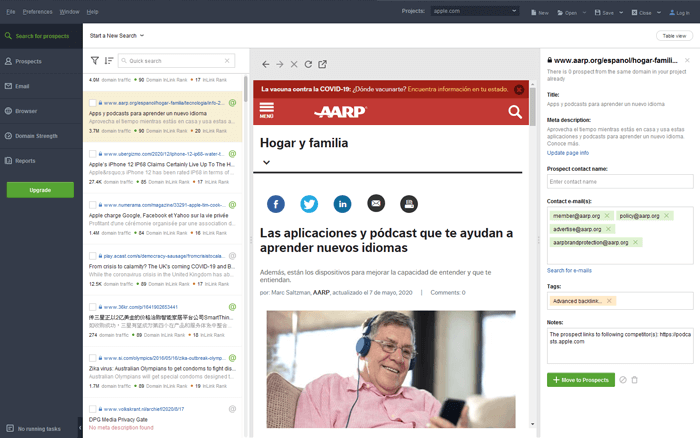Viewport: 700px width, 438px height.
Task: Open the Window menu
Action: coord(69,12)
